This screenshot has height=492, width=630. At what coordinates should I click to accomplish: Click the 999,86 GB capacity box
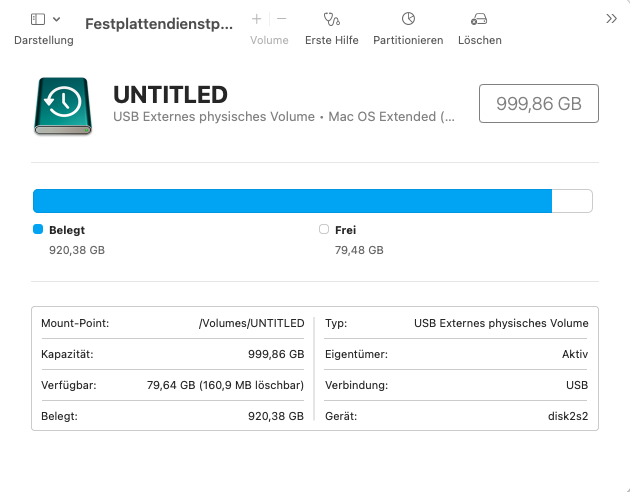coord(539,103)
